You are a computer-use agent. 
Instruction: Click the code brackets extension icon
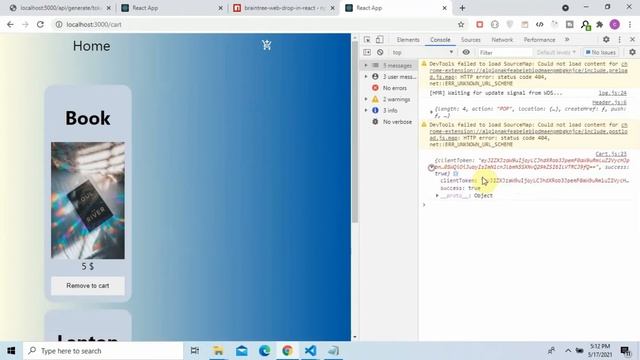pyautogui.click(x=540, y=24)
